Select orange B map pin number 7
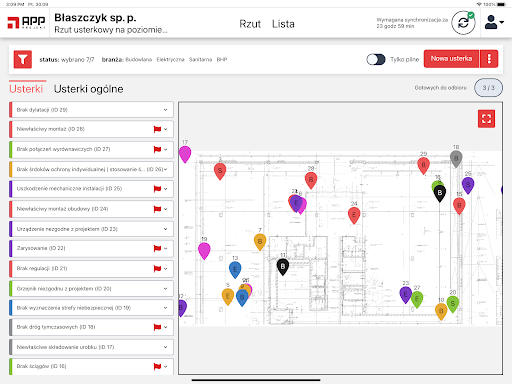 click(x=260, y=242)
